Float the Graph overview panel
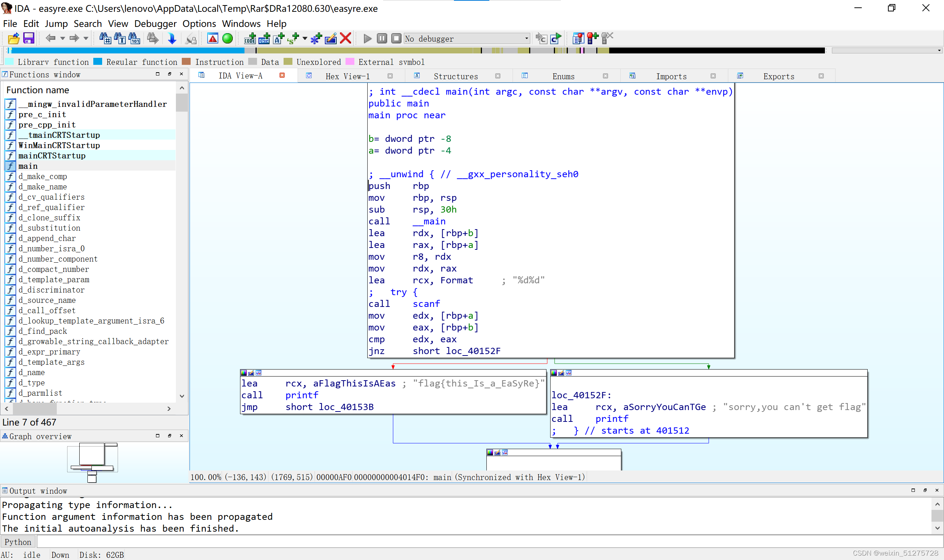 point(170,436)
